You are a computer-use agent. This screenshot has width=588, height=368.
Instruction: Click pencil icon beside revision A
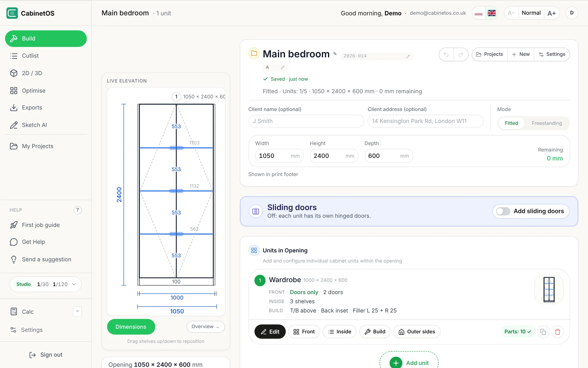(x=283, y=67)
